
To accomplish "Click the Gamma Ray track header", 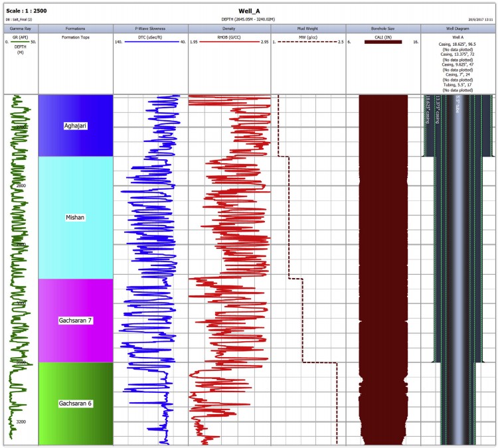I will [x=19, y=29].
